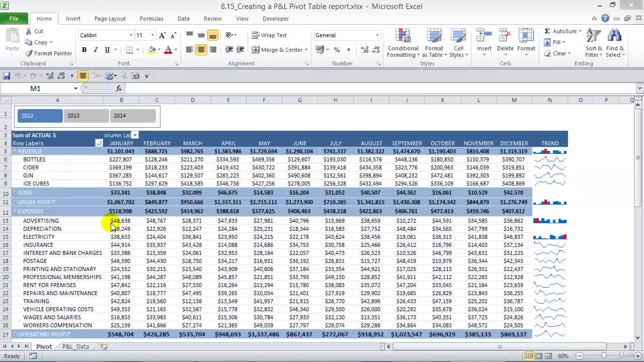Switch to the Page Layout tab
The height and width of the screenshot is (362, 644).
110,19
